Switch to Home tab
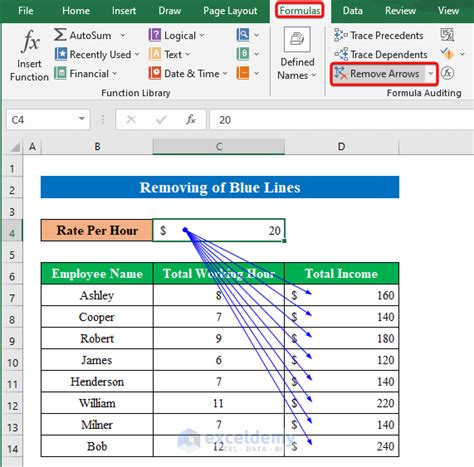 click(x=76, y=11)
